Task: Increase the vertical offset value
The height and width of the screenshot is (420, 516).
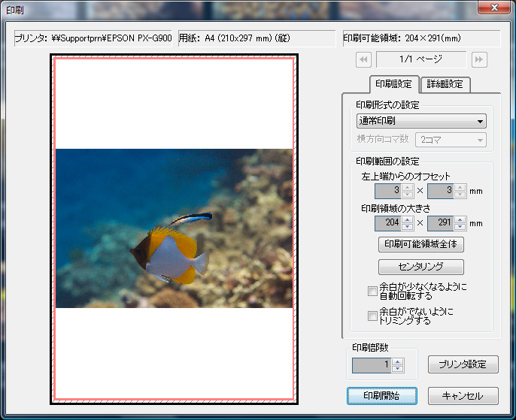Action: (x=460, y=187)
